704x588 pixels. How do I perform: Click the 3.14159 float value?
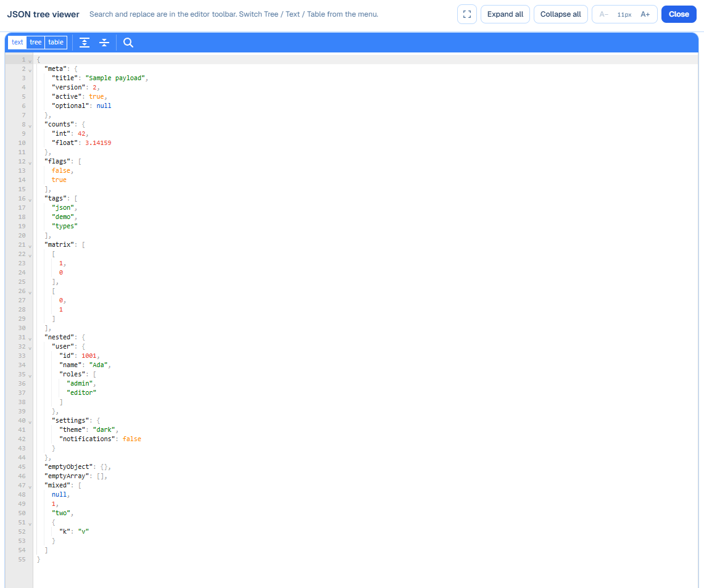98,143
